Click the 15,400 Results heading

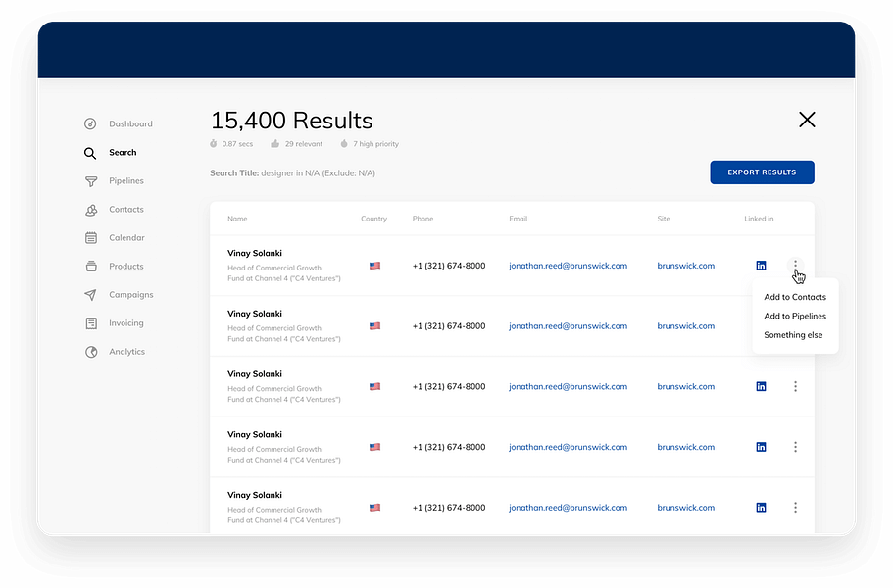[x=291, y=121]
